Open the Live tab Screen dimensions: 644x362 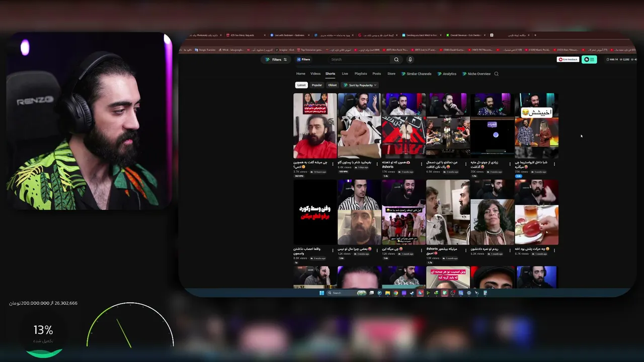tap(345, 74)
